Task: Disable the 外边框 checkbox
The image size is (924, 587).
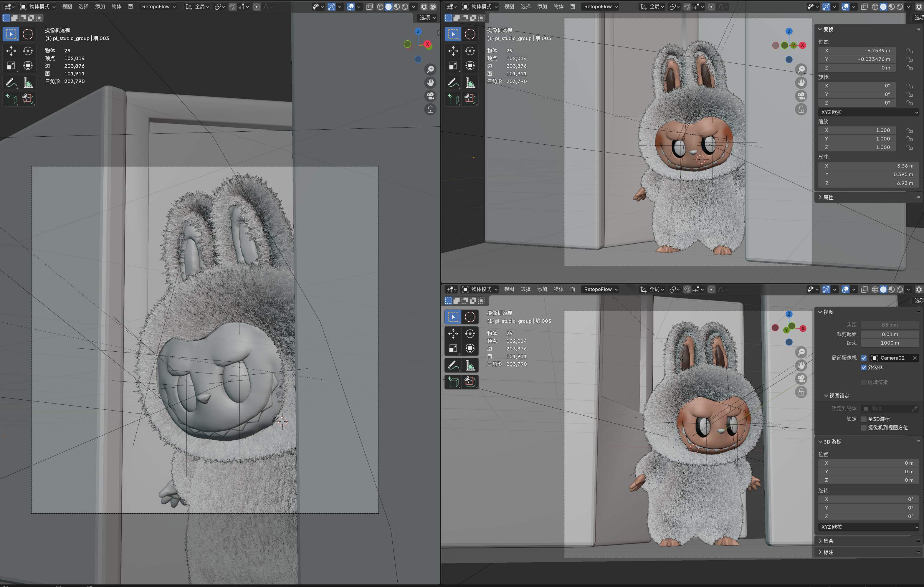Action: coord(864,367)
